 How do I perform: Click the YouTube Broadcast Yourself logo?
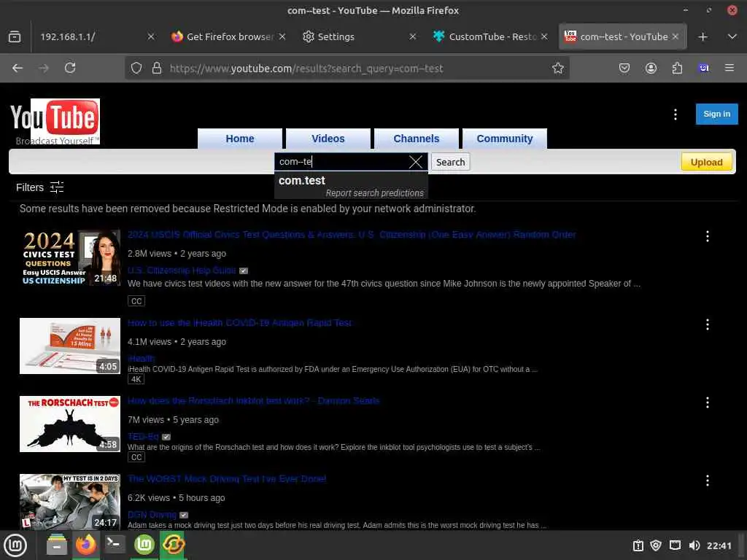pos(55,122)
